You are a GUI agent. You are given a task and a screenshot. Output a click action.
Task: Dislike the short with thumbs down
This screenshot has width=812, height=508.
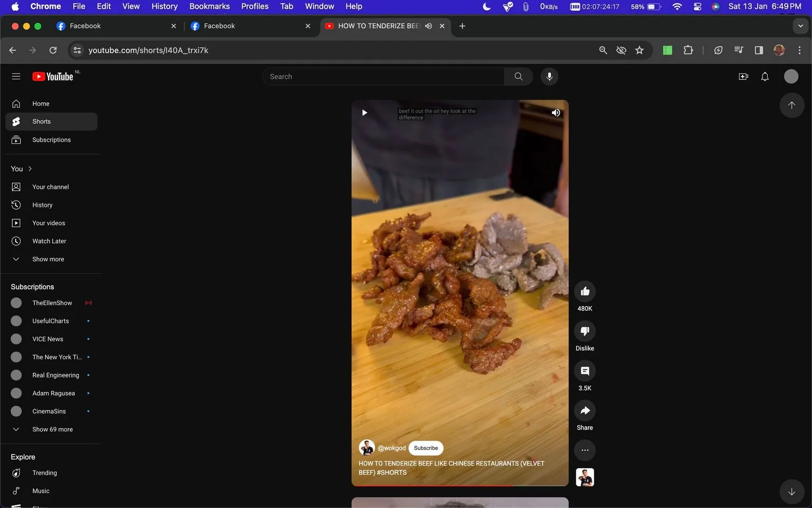[x=585, y=331]
